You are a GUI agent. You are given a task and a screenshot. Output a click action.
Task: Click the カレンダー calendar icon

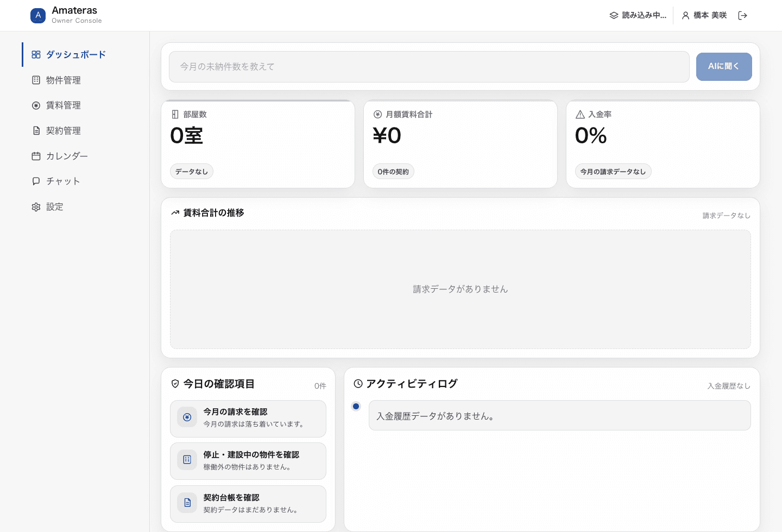(x=36, y=156)
